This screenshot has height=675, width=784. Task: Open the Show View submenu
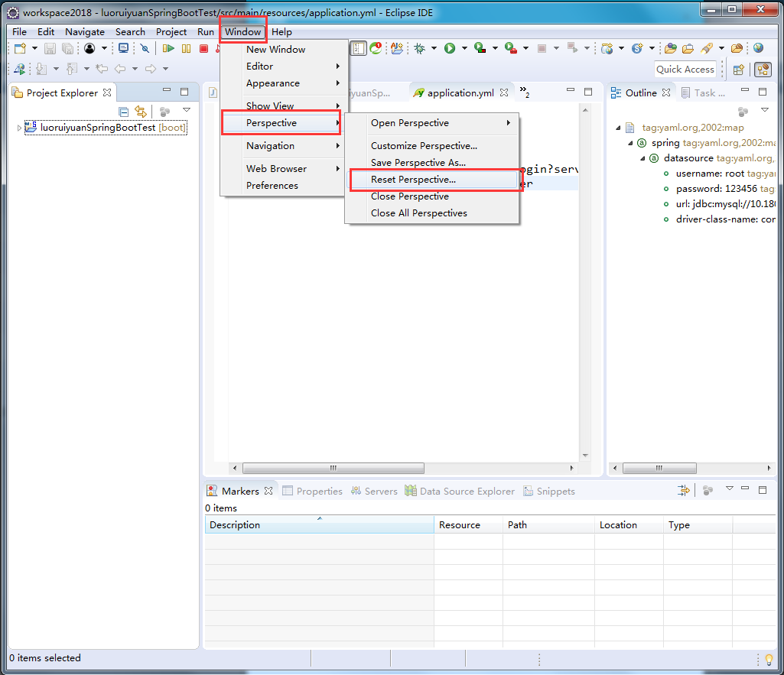[x=284, y=106]
